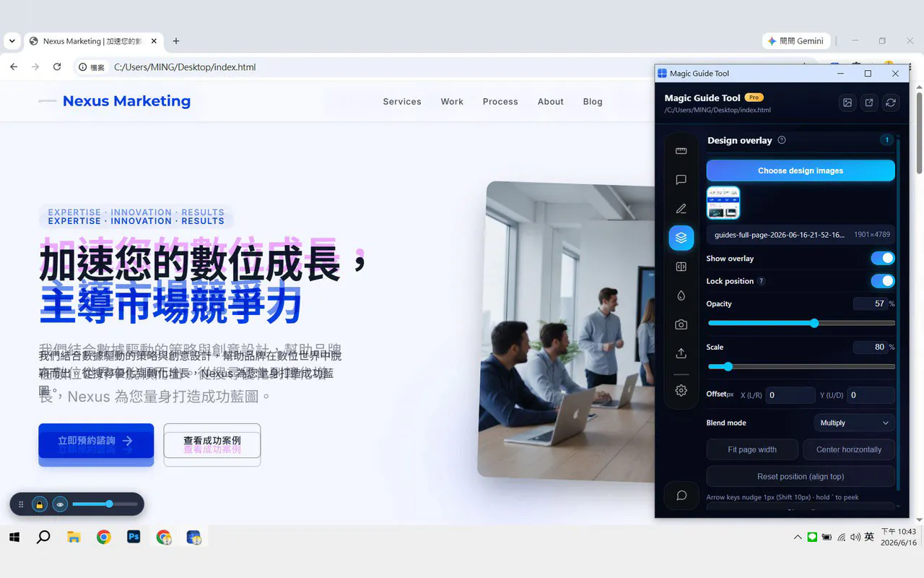The width and height of the screenshot is (924, 578).
Task: Open the droplet color tool in sidebar
Action: (681, 296)
